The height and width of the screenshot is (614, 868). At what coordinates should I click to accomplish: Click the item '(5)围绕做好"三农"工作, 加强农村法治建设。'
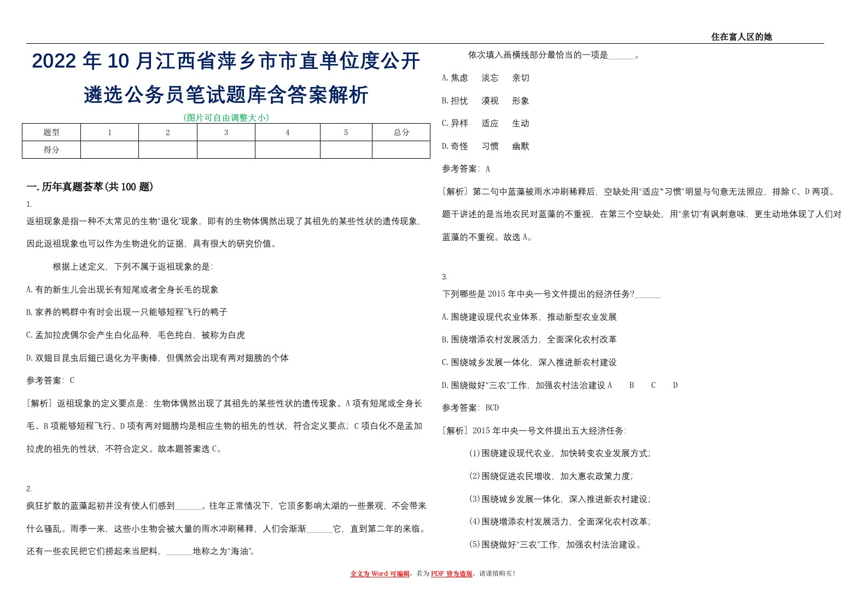pos(556,545)
